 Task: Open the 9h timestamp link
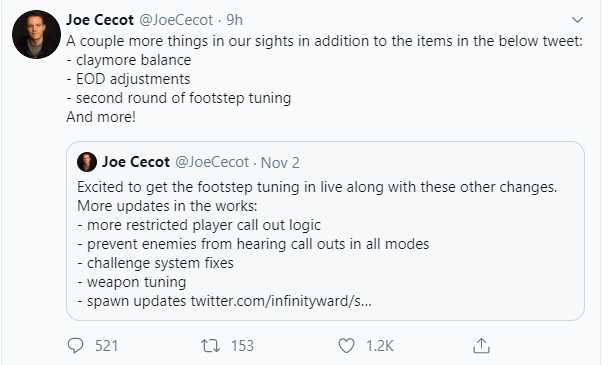click(x=234, y=20)
